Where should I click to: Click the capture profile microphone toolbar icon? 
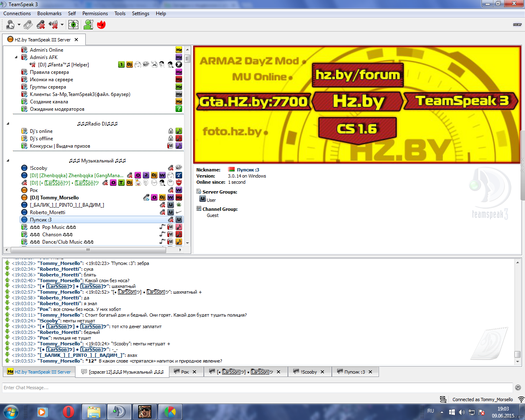pos(28,25)
